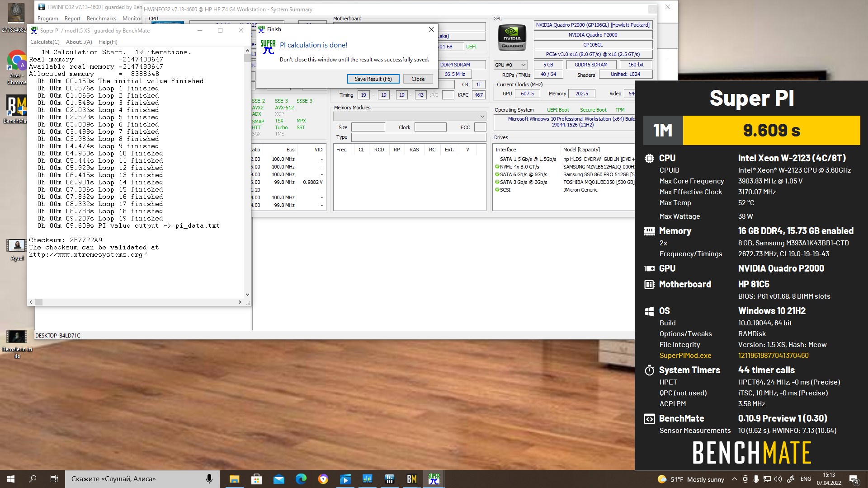Click the checksum 2B7722A9 line

[66, 240]
